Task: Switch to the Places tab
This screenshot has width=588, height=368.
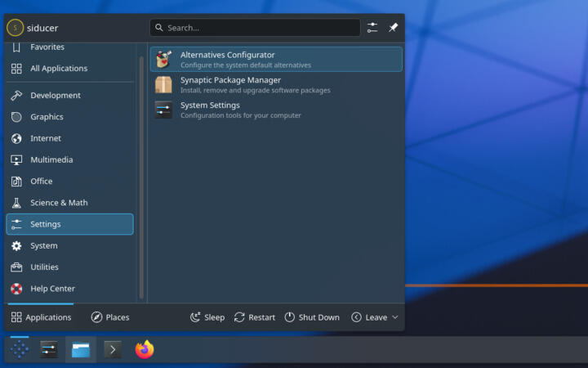Action: (110, 317)
